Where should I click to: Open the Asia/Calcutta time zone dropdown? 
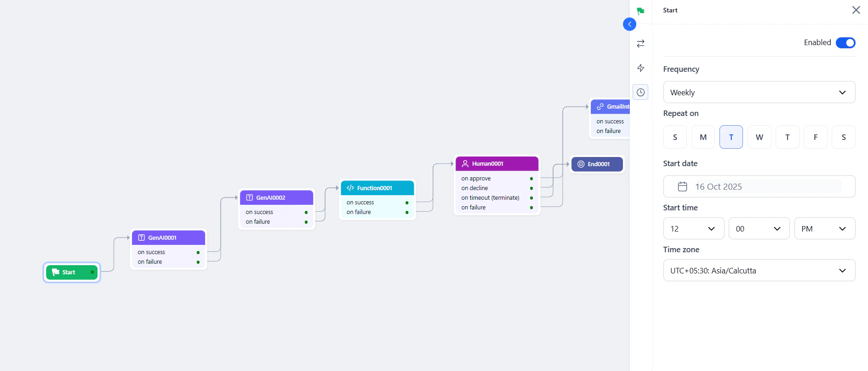pos(759,270)
